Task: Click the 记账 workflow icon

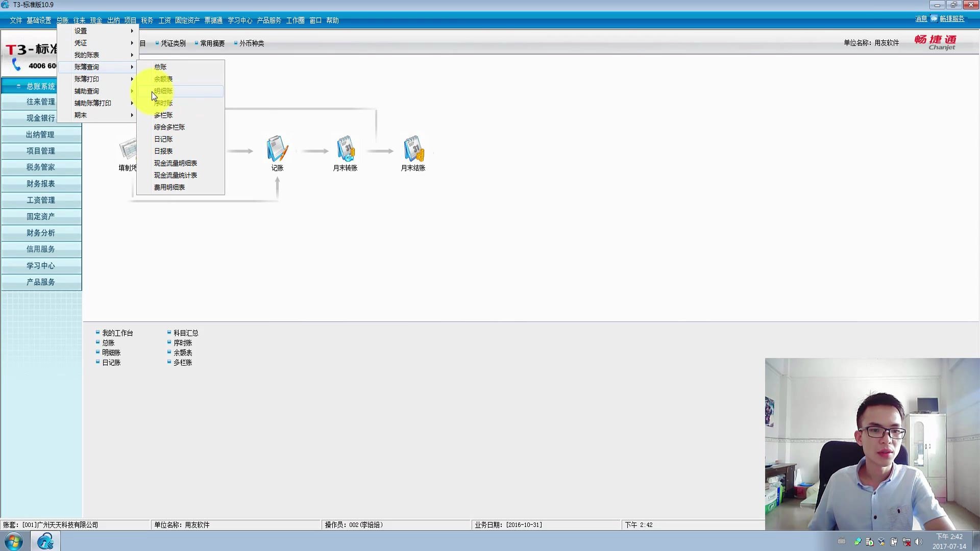Action: point(277,149)
